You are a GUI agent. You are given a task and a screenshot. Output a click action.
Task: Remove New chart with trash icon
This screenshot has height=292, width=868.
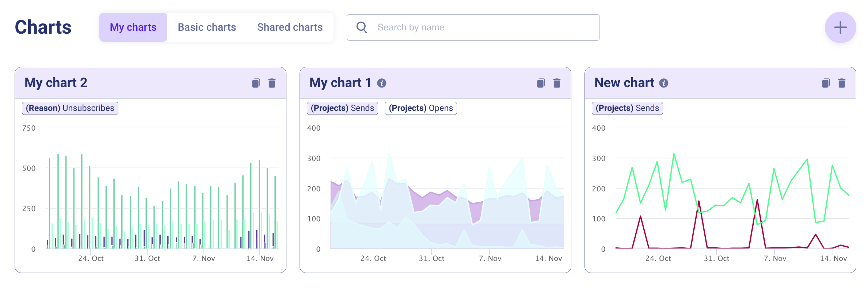pyautogui.click(x=842, y=83)
